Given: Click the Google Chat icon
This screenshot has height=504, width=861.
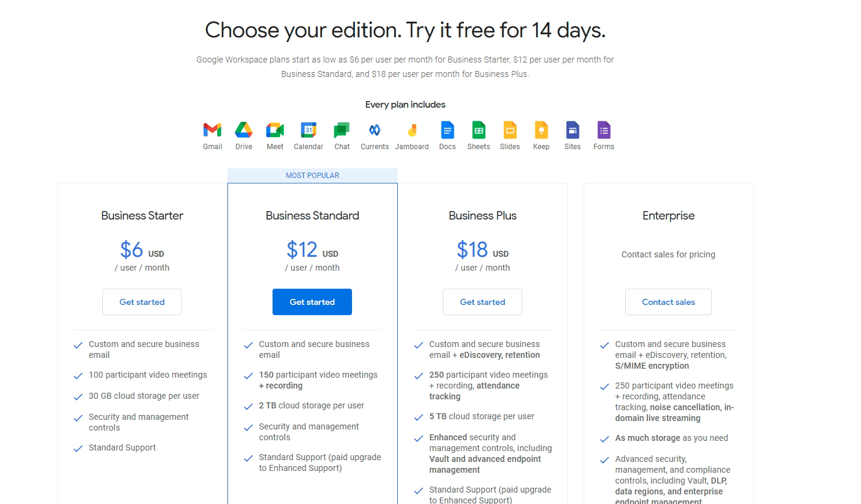Looking at the screenshot, I should tap(342, 130).
